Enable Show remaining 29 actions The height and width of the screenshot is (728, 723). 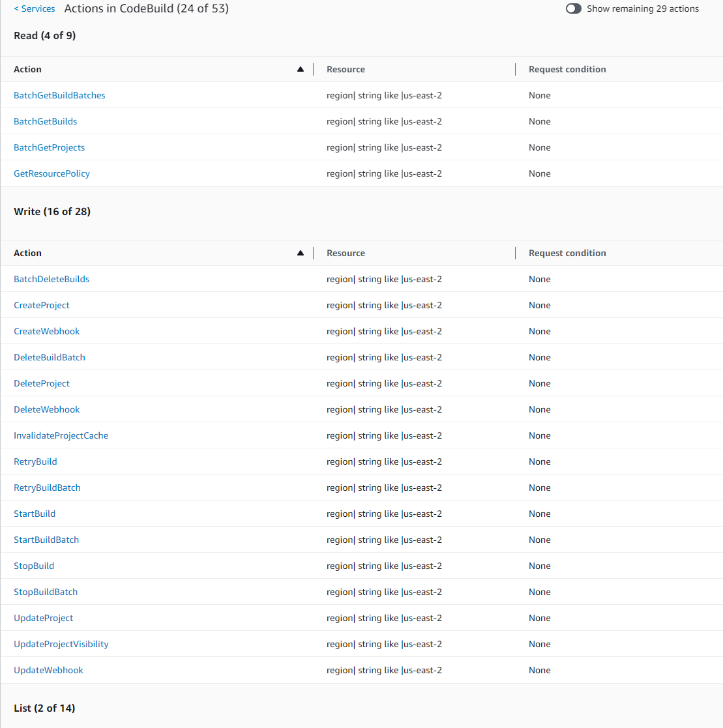[574, 8]
